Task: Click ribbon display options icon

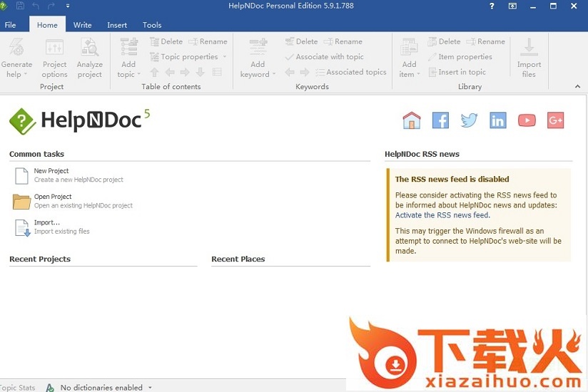Action: [512, 6]
